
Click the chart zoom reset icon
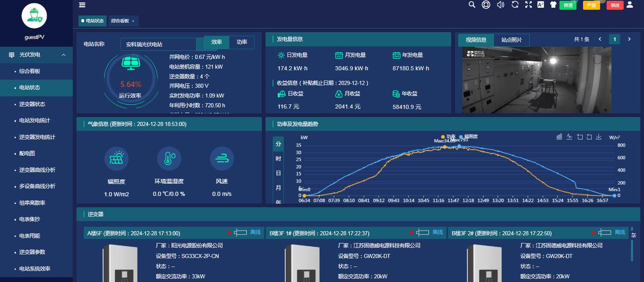(x=589, y=137)
